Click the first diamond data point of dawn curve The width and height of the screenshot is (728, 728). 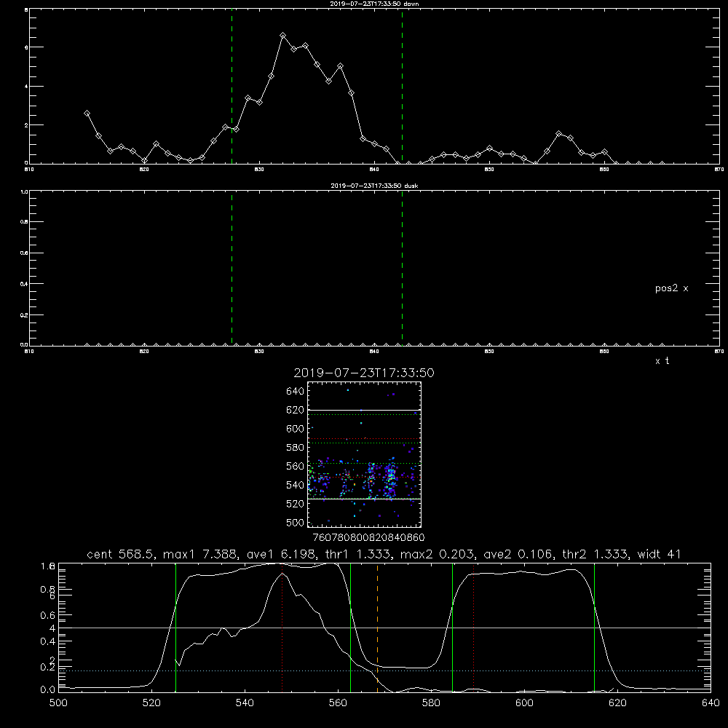(x=87, y=114)
